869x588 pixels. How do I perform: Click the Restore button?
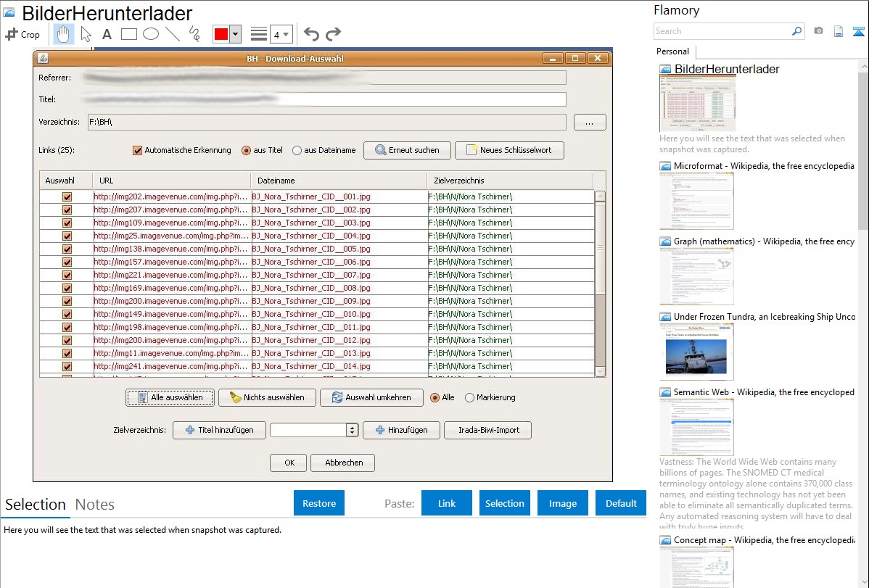[x=319, y=503]
